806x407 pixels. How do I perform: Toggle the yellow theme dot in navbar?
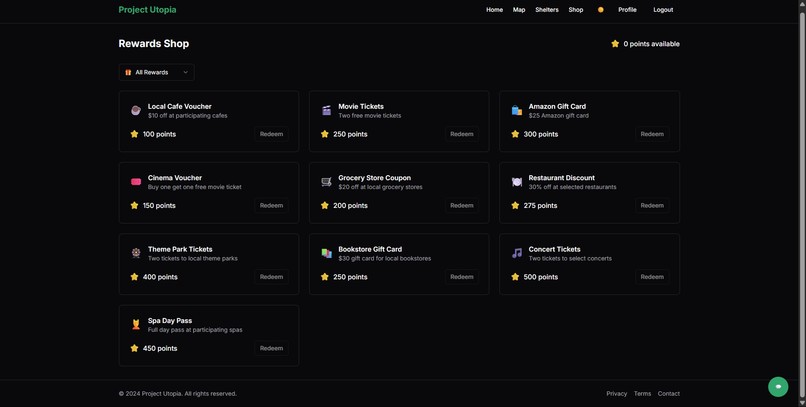tap(600, 10)
